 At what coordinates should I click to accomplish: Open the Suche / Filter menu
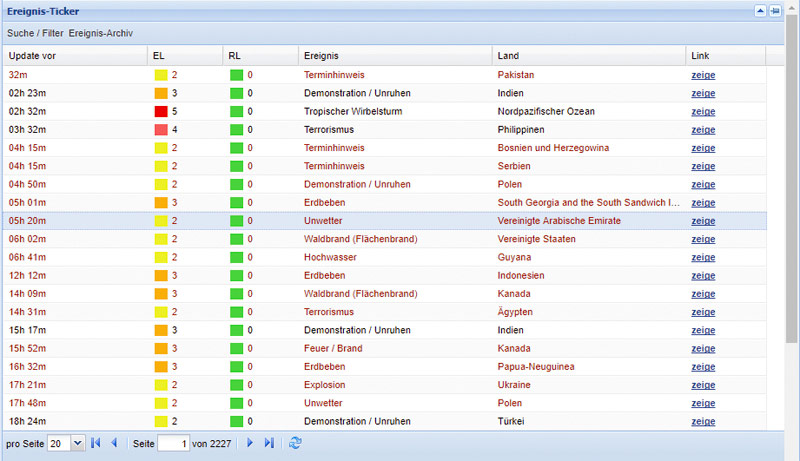[35, 33]
